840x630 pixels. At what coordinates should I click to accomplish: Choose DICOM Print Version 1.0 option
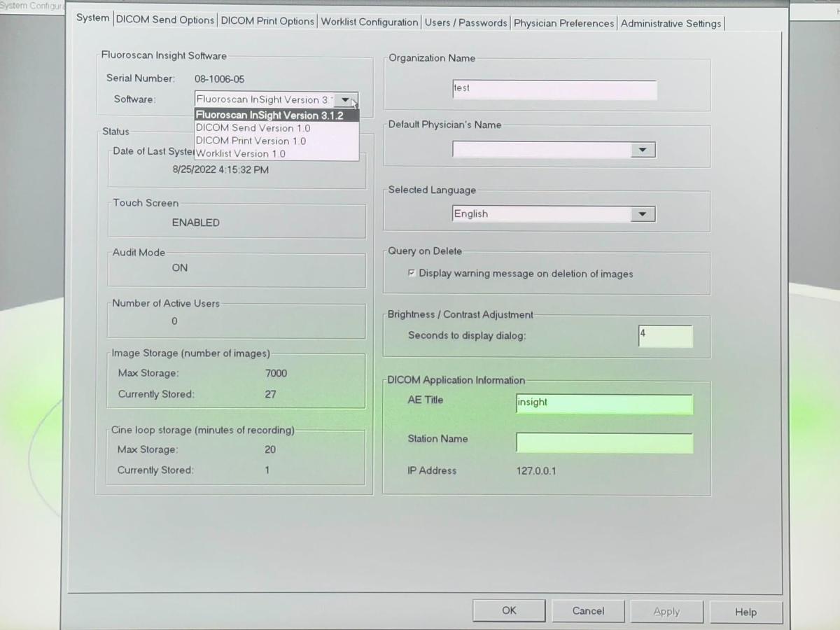(276, 141)
